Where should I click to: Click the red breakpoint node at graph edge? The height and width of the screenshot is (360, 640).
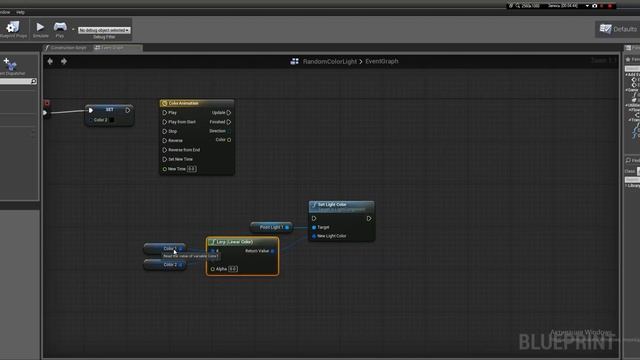[x=47, y=103]
